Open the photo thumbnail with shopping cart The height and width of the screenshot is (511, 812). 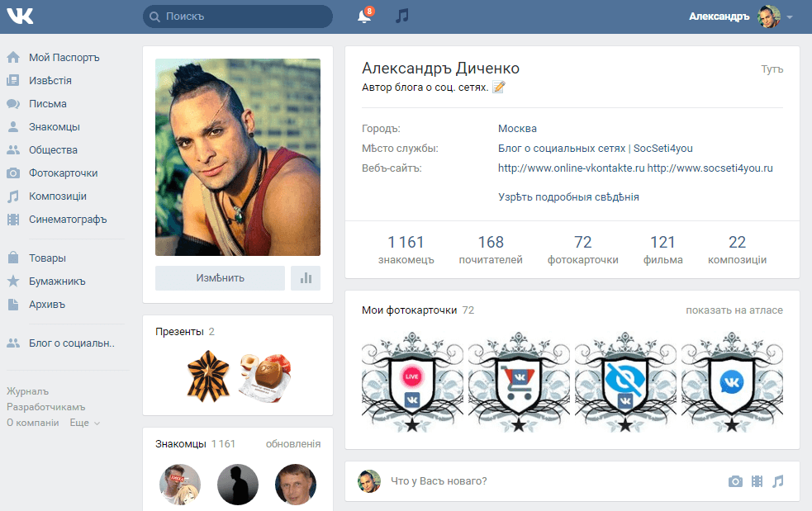(x=519, y=382)
